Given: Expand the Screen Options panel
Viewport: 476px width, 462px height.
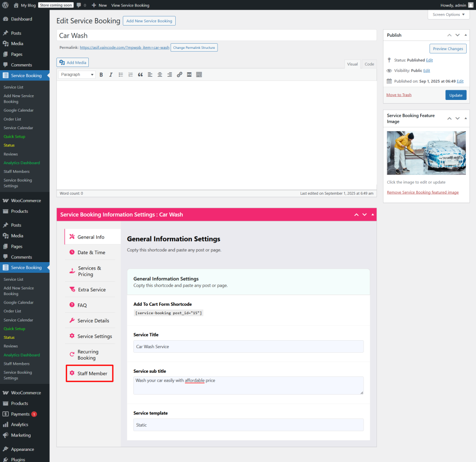Looking at the screenshot, I should point(449,14).
